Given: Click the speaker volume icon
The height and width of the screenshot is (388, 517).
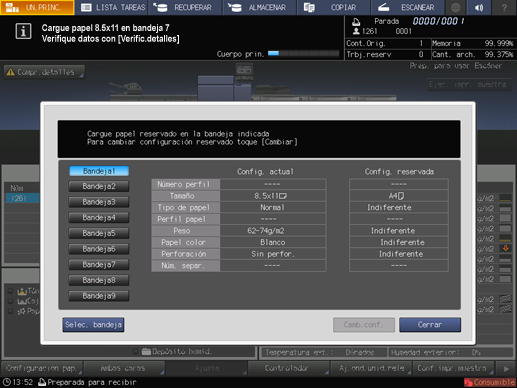Looking at the screenshot, I should coord(479,7).
